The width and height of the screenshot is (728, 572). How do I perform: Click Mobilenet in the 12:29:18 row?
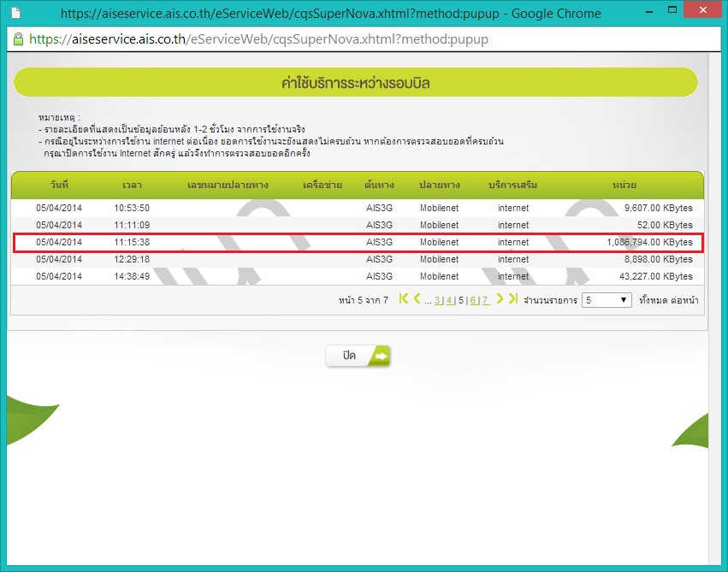[439, 259]
